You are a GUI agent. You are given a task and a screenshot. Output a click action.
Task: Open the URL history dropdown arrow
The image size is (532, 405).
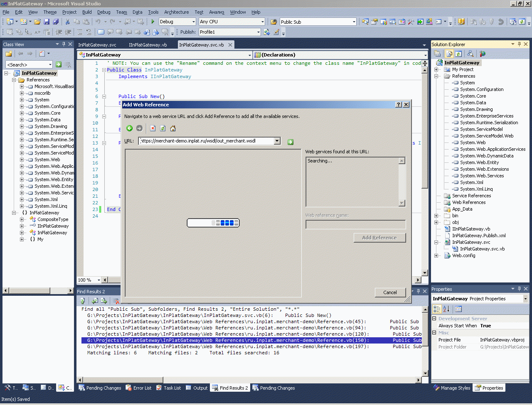(x=277, y=141)
